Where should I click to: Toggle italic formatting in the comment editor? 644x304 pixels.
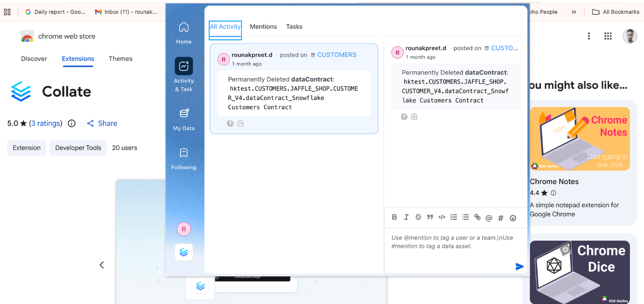click(x=406, y=217)
